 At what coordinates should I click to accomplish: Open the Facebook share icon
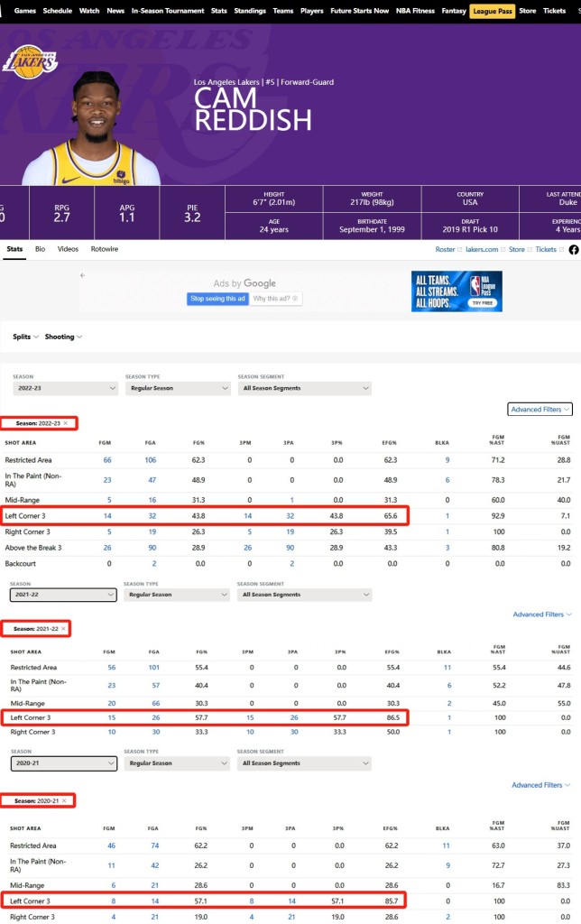(x=574, y=249)
